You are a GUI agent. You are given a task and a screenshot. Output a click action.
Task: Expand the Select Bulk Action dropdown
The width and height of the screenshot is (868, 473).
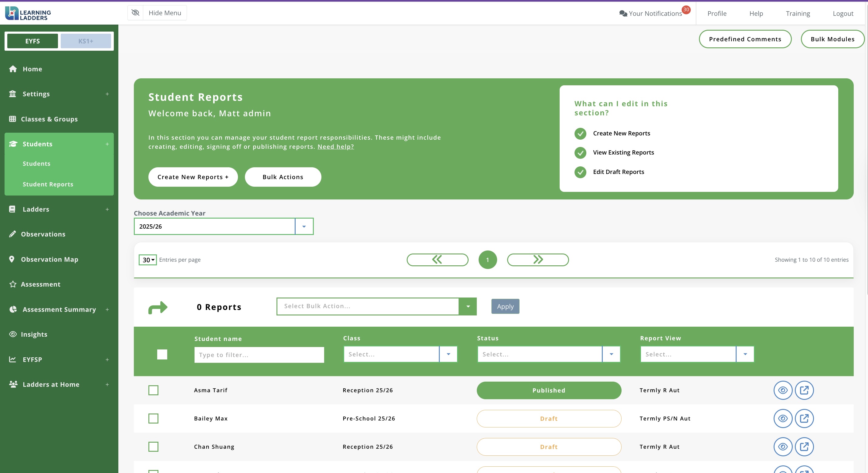468,306
